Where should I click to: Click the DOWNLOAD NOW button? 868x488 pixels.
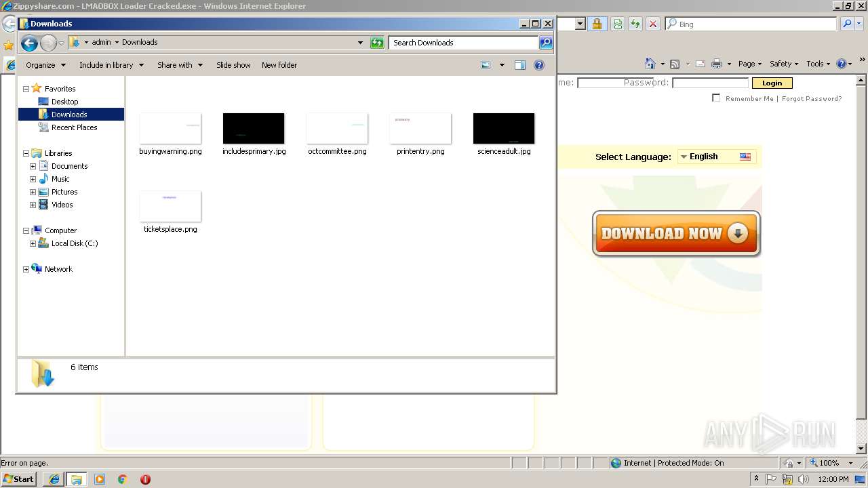click(676, 234)
